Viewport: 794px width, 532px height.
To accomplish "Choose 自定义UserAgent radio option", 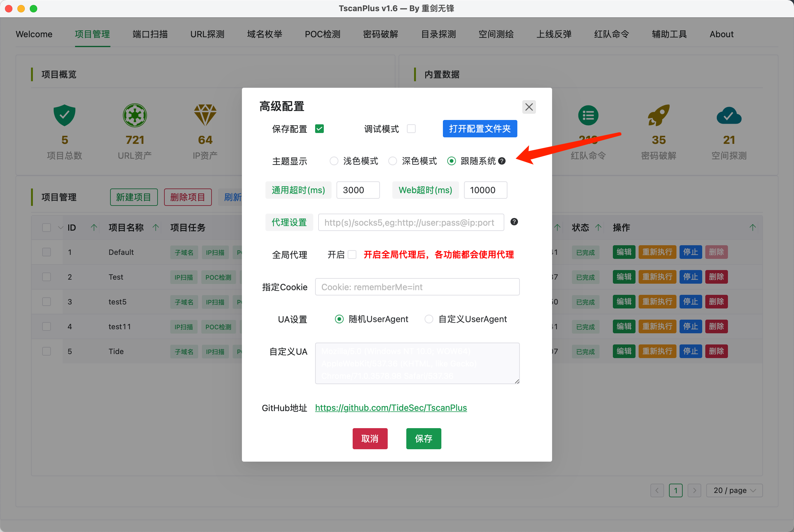I will click(429, 319).
